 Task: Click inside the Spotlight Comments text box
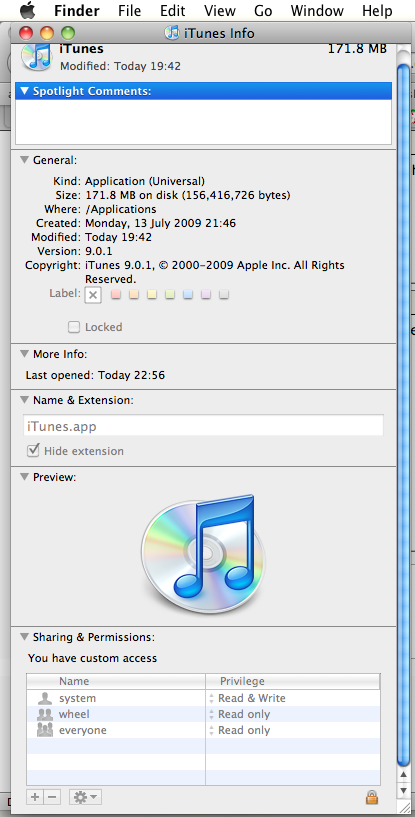click(203, 121)
